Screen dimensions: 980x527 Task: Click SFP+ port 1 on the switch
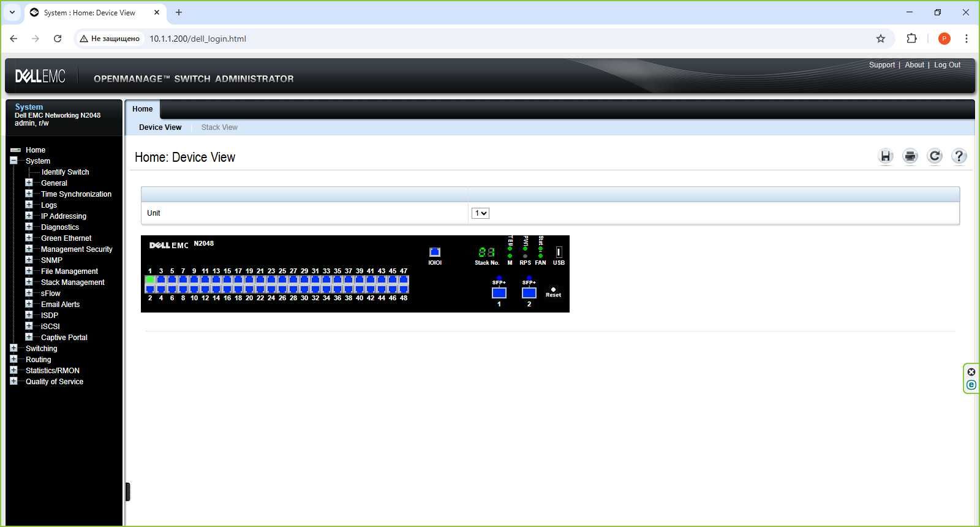[x=499, y=293]
